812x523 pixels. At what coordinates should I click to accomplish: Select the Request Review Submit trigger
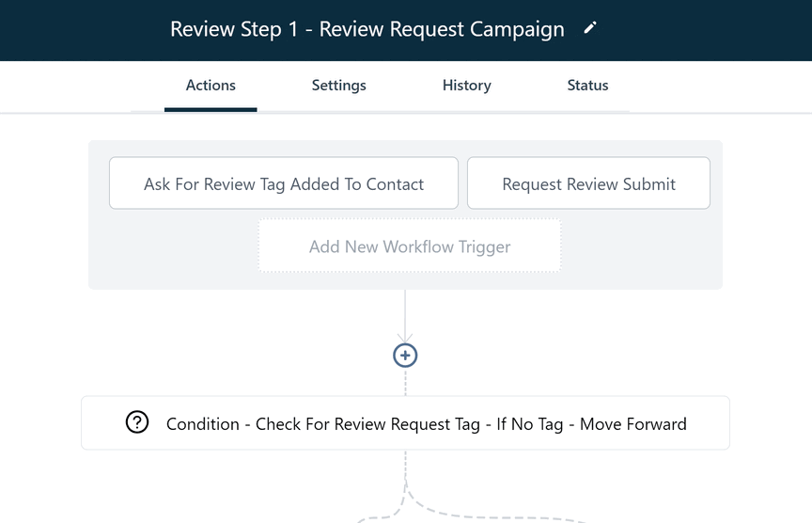coord(589,183)
